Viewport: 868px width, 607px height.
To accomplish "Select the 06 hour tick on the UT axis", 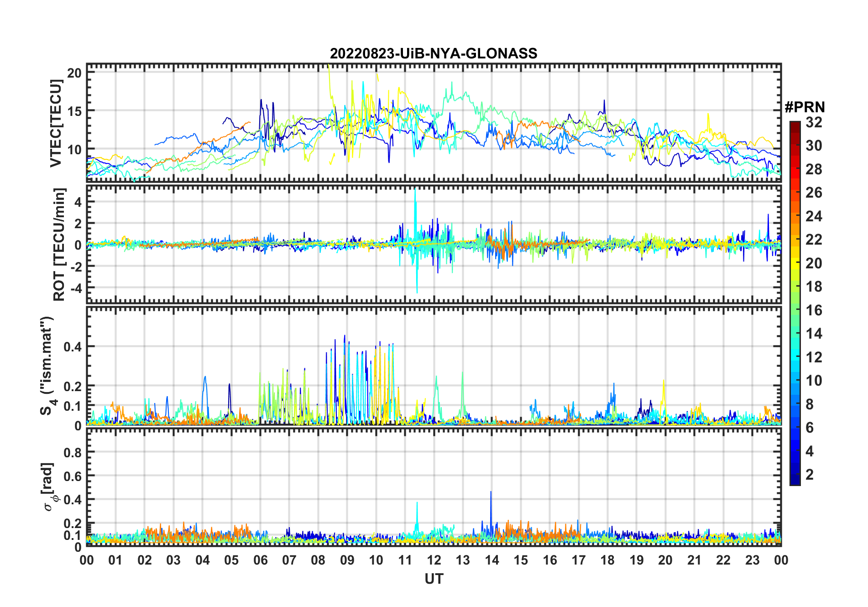I will pyautogui.click(x=260, y=560).
